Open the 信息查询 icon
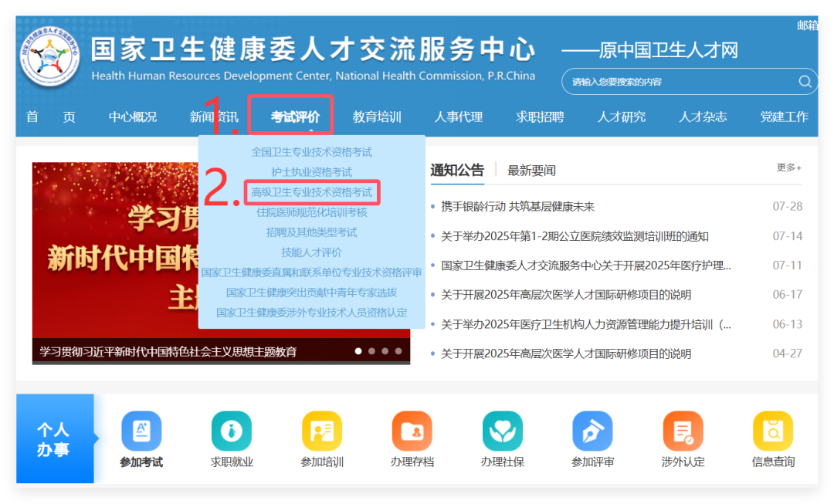The width and height of the screenshot is (834, 504). (x=773, y=431)
